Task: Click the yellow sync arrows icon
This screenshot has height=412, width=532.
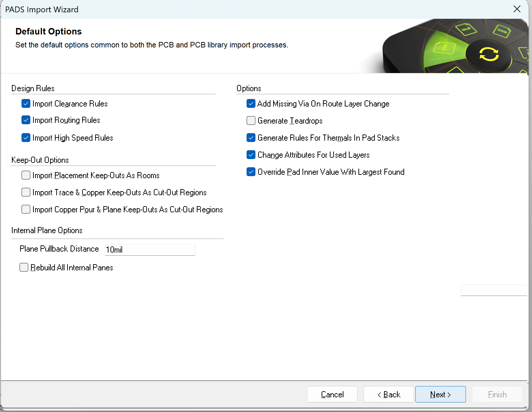Action: pos(489,54)
